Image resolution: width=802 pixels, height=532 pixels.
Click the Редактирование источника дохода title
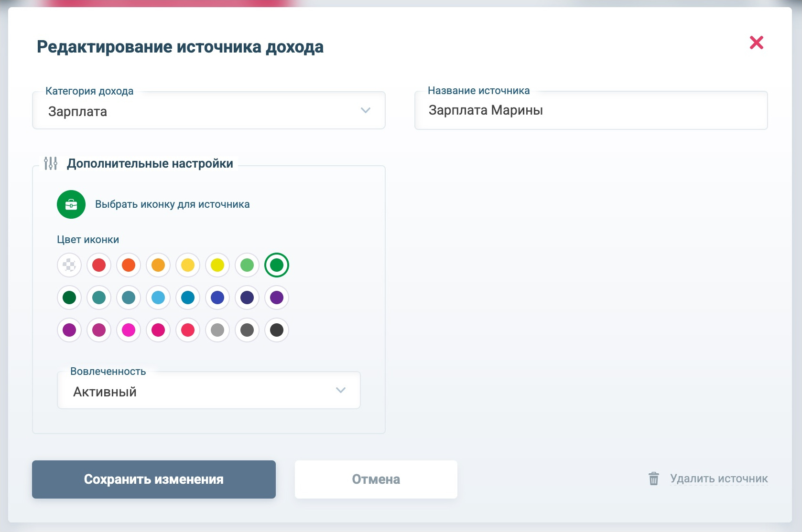[x=180, y=47]
